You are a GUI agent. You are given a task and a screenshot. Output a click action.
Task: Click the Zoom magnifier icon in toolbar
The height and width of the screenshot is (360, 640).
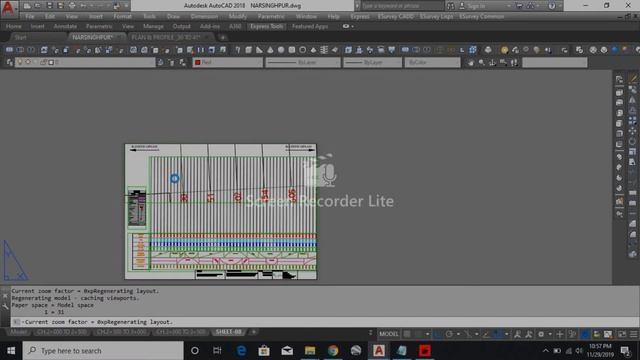482,62
